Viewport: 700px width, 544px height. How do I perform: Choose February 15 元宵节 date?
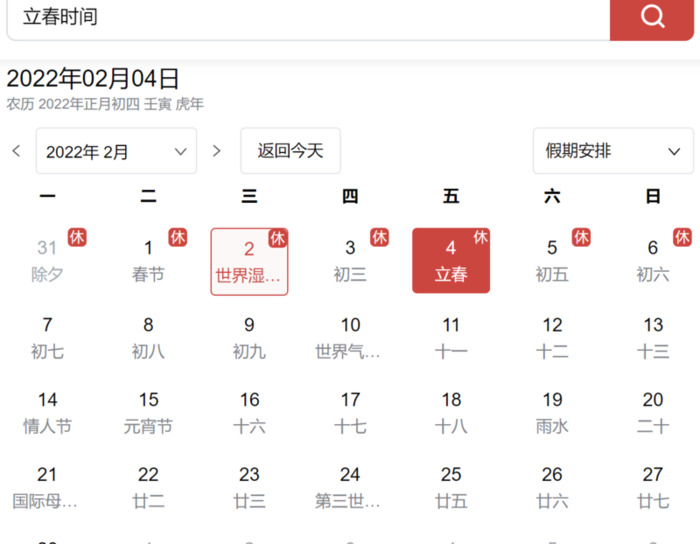click(x=148, y=412)
